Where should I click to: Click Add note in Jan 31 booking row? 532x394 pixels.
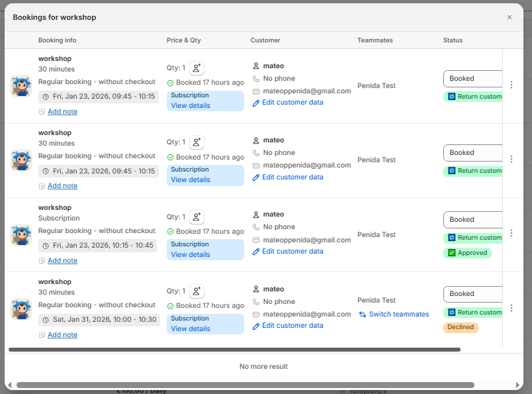pos(62,335)
